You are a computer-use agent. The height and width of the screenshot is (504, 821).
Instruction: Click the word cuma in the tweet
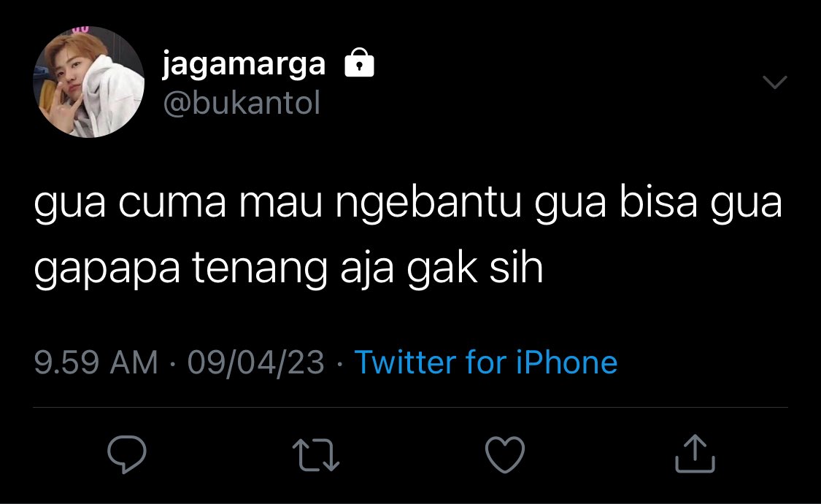click(172, 203)
